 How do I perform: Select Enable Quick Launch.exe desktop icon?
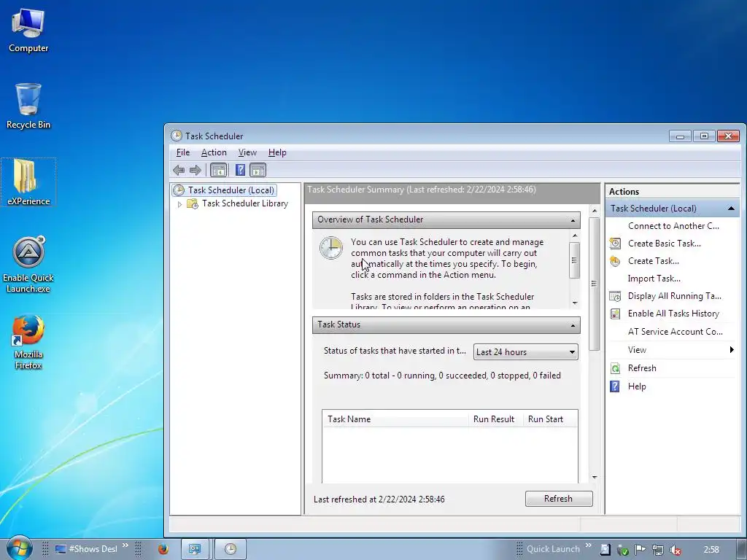click(x=28, y=265)
